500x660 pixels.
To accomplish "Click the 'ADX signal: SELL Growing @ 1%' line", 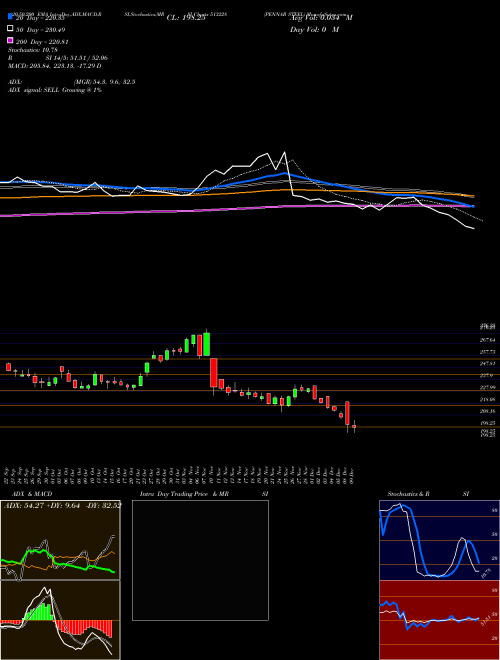I will (55, 90).
